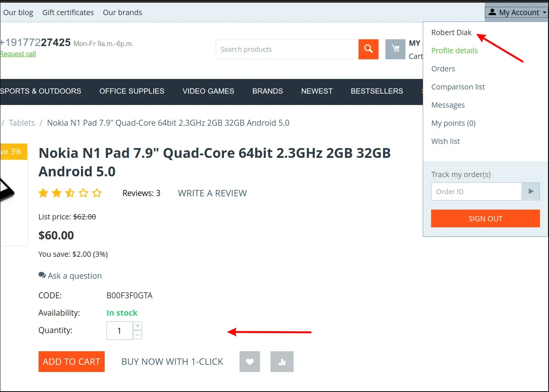
Task: Go to Comparison list
Action: (x=458, y=87)
